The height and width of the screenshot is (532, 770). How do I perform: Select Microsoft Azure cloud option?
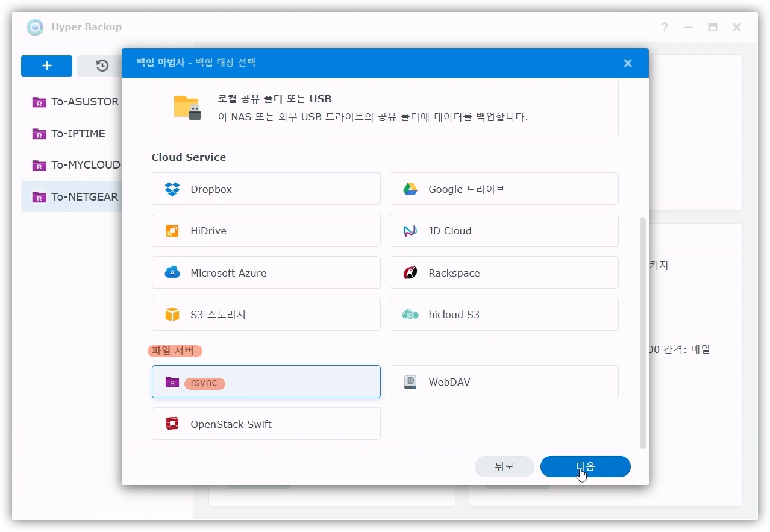[266, 273]
